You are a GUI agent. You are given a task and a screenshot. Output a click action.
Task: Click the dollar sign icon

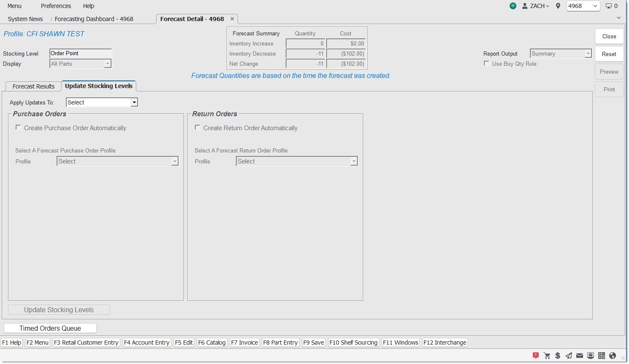coord(558,356)
